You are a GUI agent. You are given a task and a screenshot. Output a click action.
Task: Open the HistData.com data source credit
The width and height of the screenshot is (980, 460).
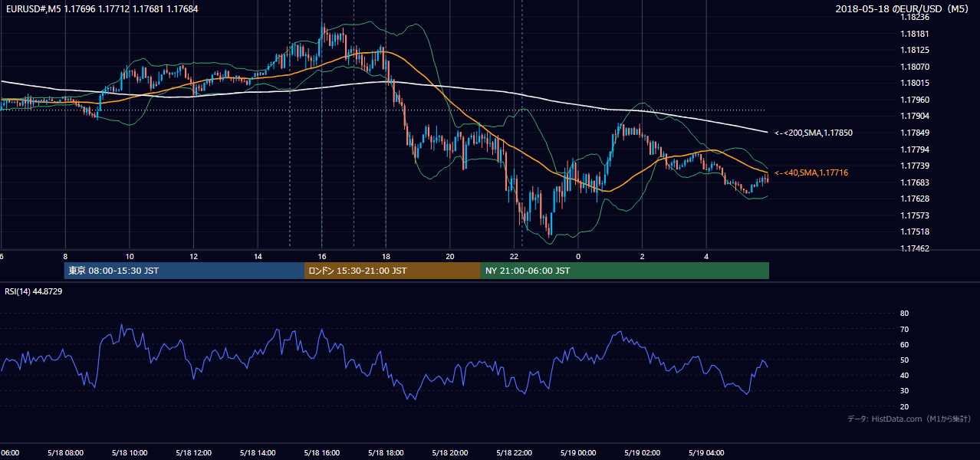(x=909, y=419)
